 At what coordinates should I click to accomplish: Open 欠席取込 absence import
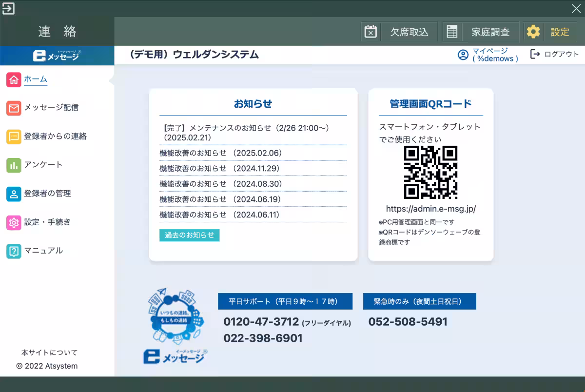(x=399, y=32)
